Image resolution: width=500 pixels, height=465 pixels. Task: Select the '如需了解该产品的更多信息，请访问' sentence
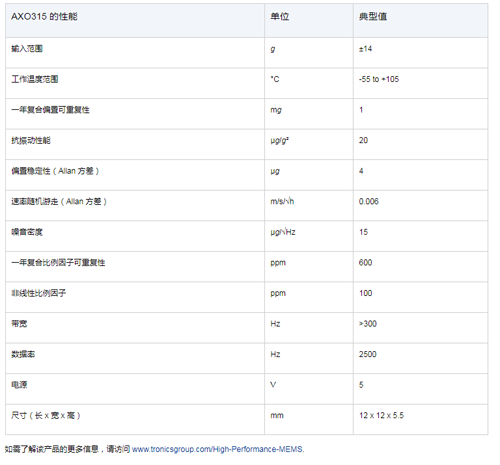point(67,449)
